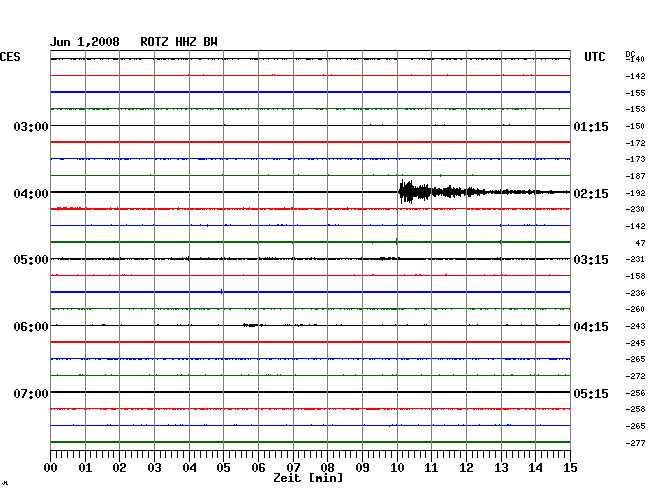Click the "Zeit [min]" axis title
The image size is (650, 494).
pos(308,478)
